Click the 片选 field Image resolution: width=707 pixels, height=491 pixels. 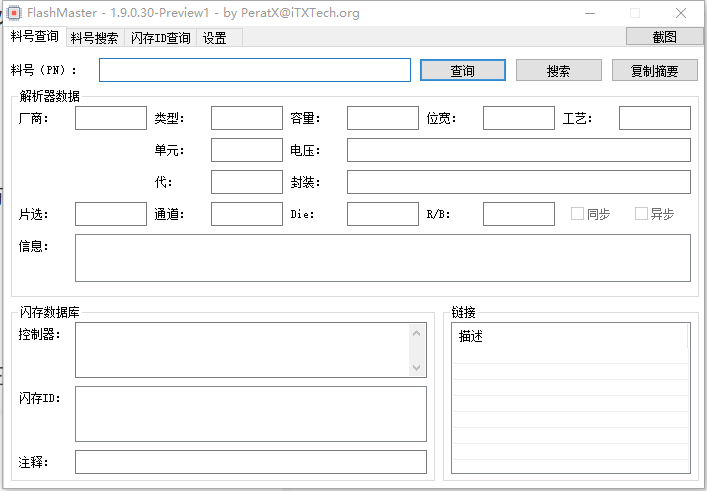pos(111,214)
